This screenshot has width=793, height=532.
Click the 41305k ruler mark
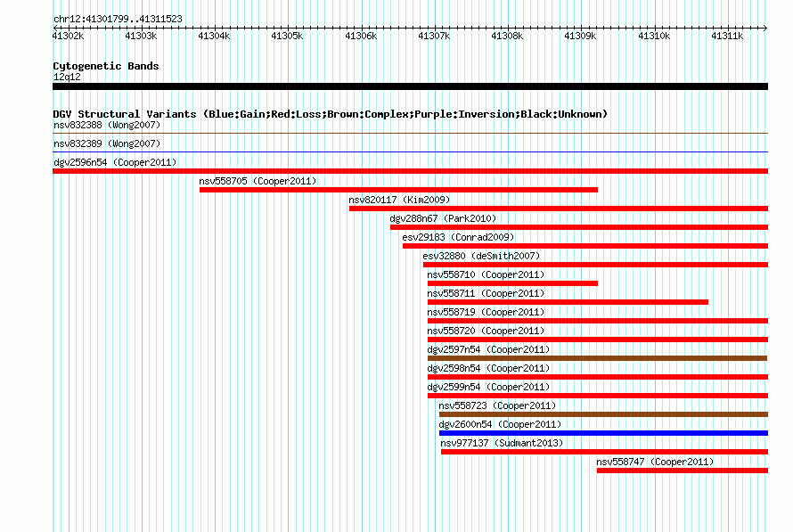(287, 36)
